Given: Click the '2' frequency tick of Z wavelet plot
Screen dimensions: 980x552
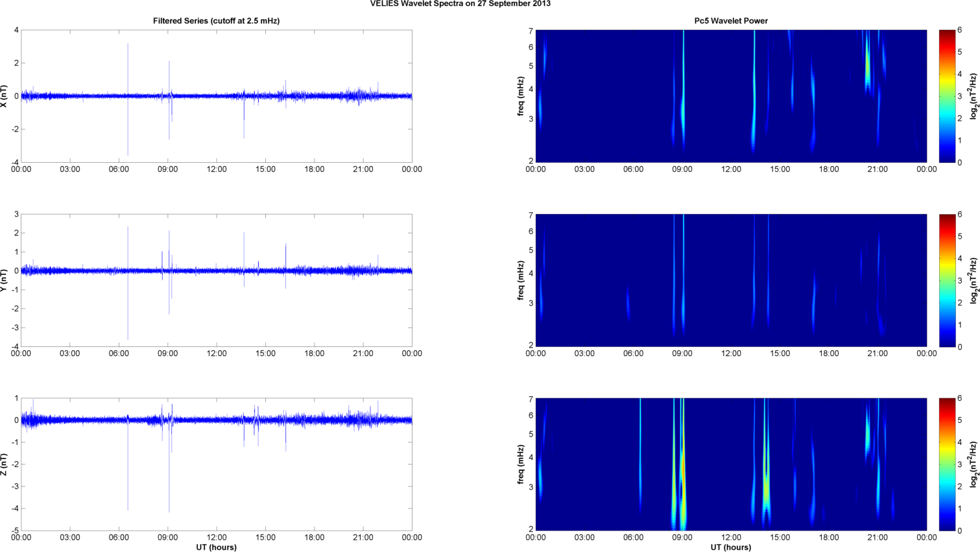Looking at the screenshot, I should pyautogui.click(x=531, y=530).
